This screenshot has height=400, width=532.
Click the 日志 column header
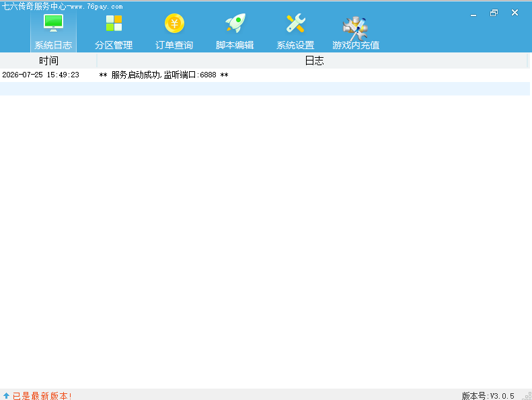tap(314, 61)
